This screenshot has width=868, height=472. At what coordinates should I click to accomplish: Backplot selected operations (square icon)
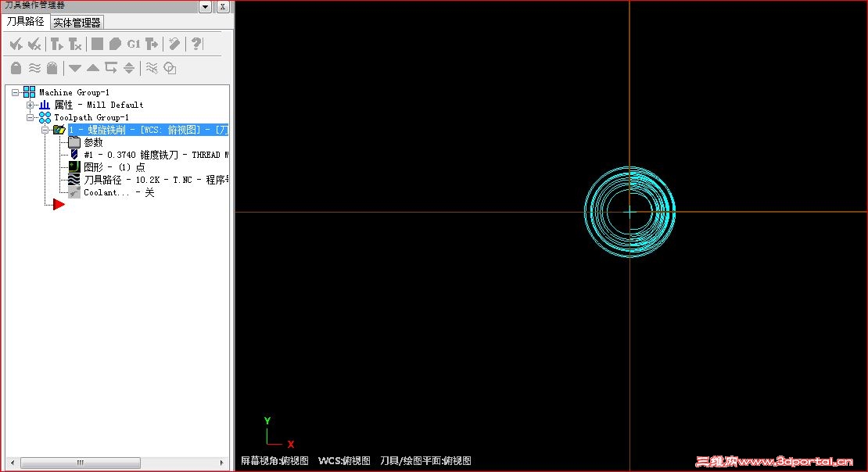(x=98, y=44)
